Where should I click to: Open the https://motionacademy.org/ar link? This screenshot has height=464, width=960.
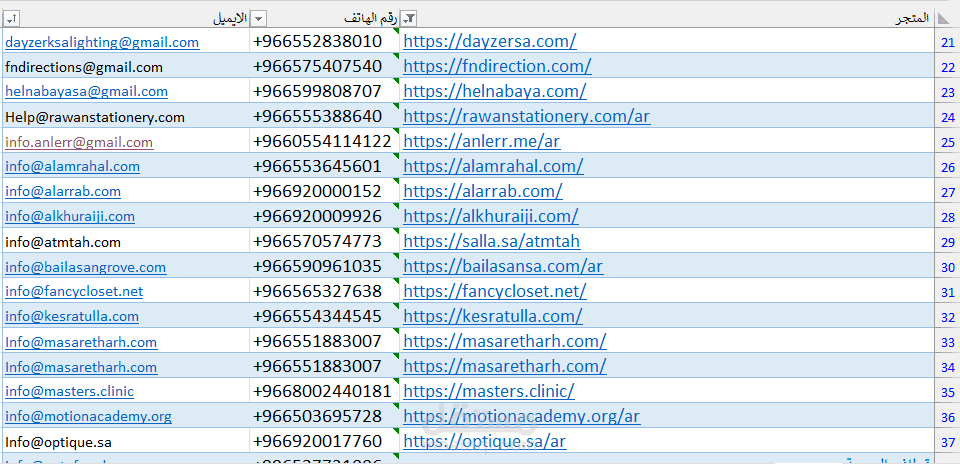522,416
